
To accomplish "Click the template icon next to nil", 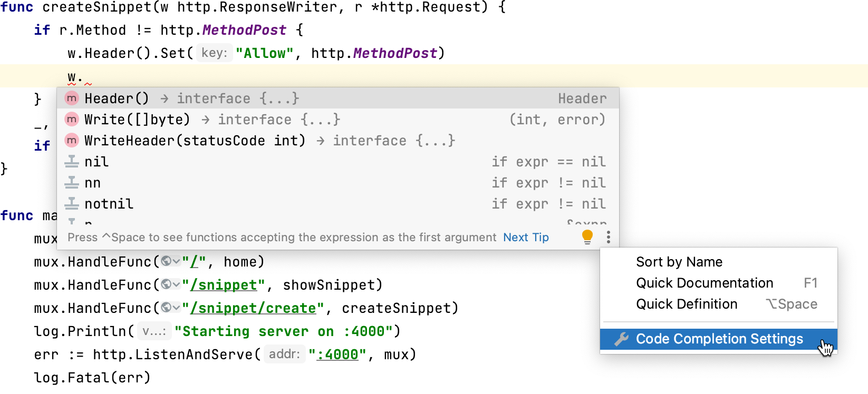I will pyautogui.click(x=72, y=162).
